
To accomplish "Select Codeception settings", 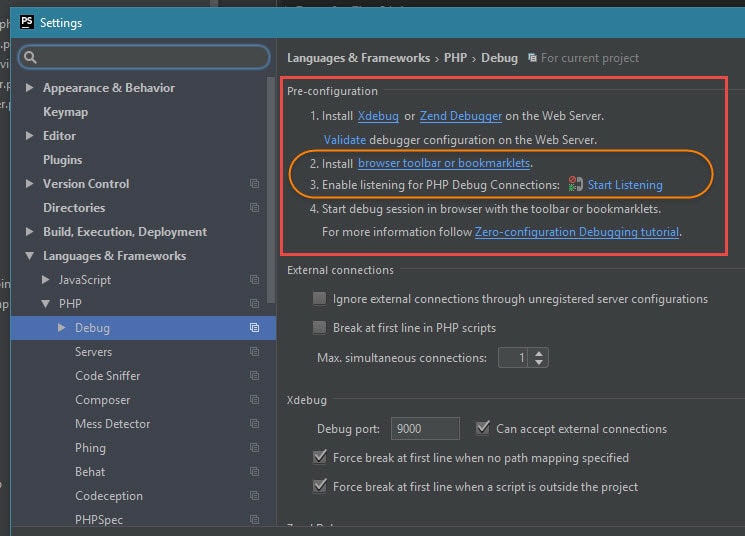I will coord(109,496).
